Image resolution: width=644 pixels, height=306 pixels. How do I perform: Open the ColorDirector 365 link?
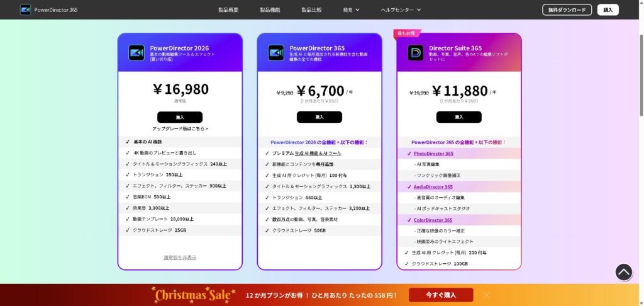433,220
